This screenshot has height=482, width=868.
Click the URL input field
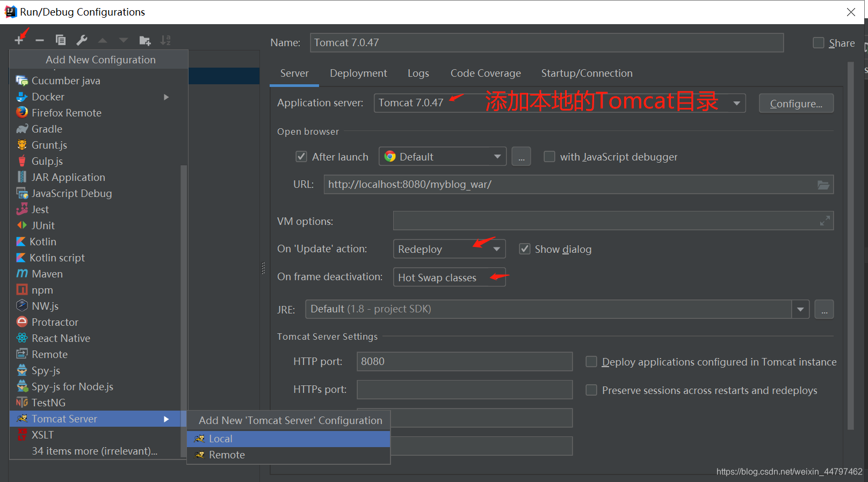[578, 185]
